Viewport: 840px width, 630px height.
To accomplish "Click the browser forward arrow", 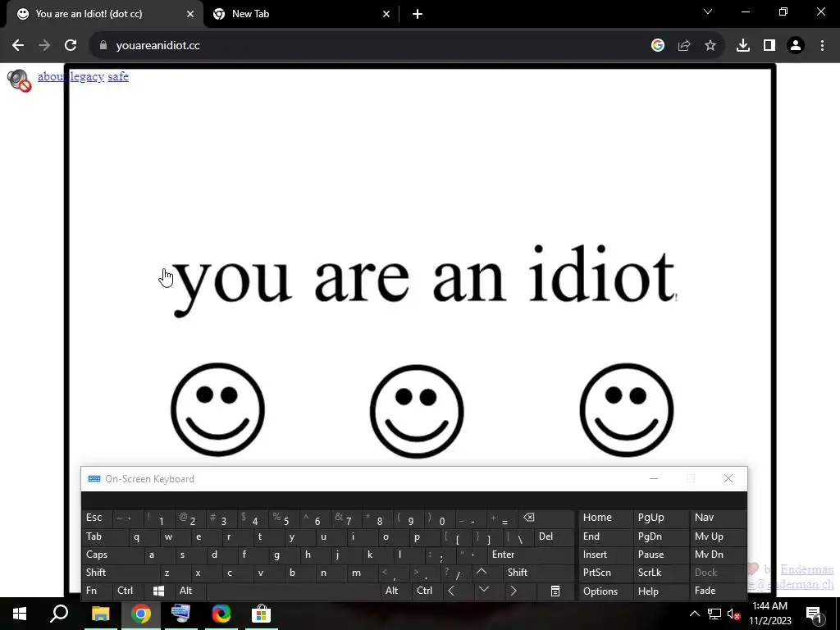I will point(44,46).
